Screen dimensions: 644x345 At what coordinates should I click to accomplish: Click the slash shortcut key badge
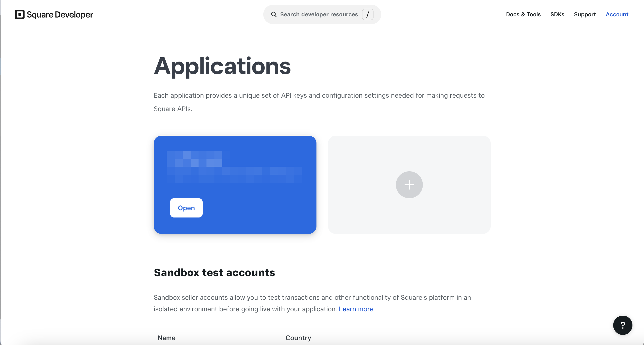coord(367,14)
